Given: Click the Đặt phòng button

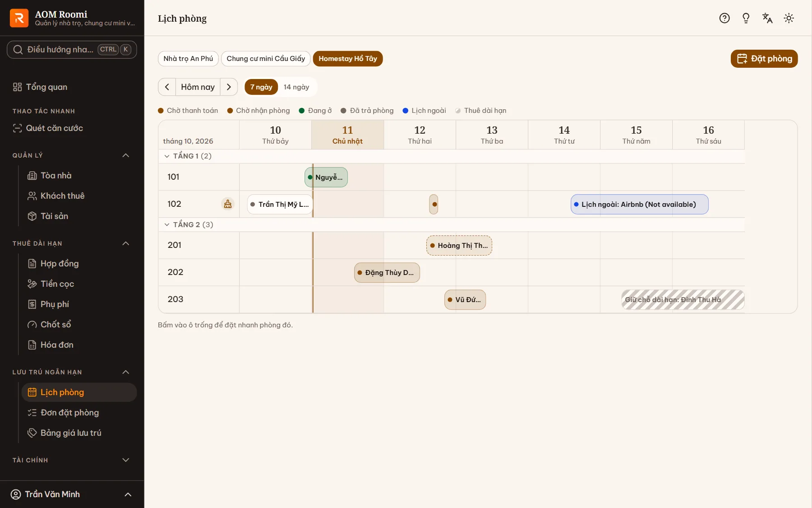Looking at the screenshot, I should click(x=764, y=59).
